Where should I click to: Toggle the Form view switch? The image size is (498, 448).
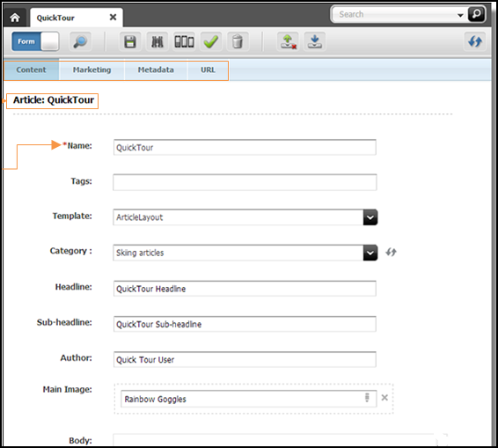tap(35, 41)
